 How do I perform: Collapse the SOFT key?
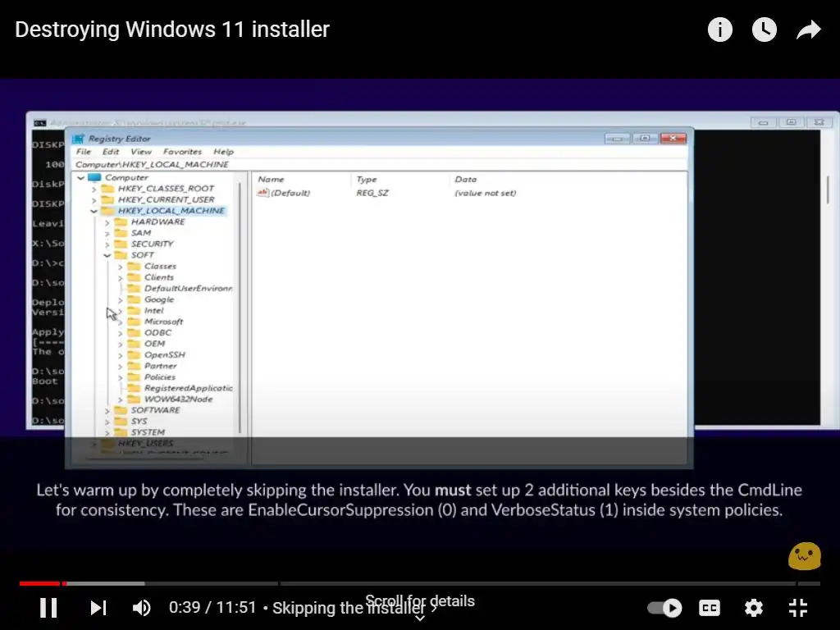coord(107,255)
